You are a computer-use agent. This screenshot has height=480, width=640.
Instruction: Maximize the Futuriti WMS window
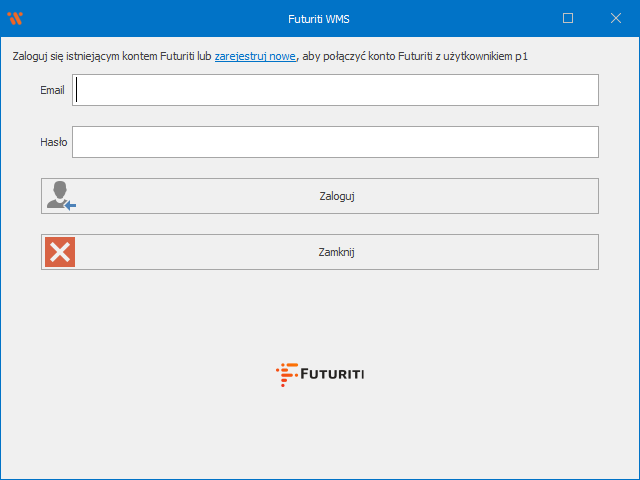click(x=568, y=18)
